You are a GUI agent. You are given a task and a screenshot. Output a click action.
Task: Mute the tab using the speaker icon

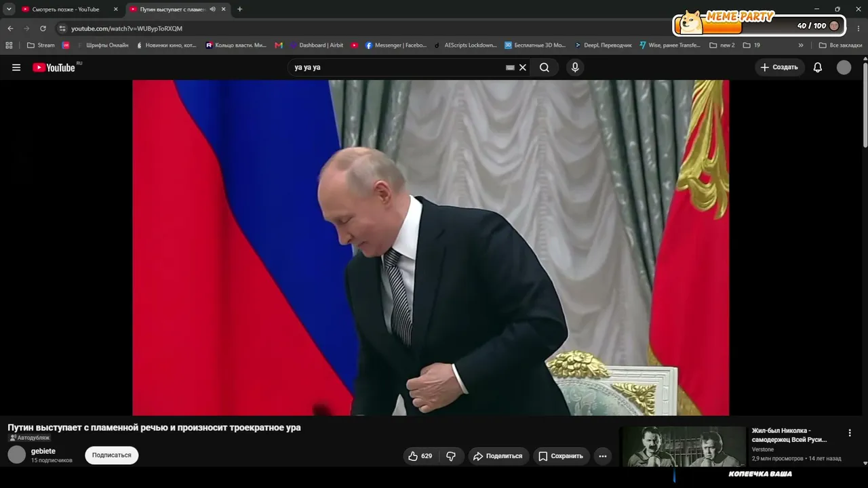(213, 9)
